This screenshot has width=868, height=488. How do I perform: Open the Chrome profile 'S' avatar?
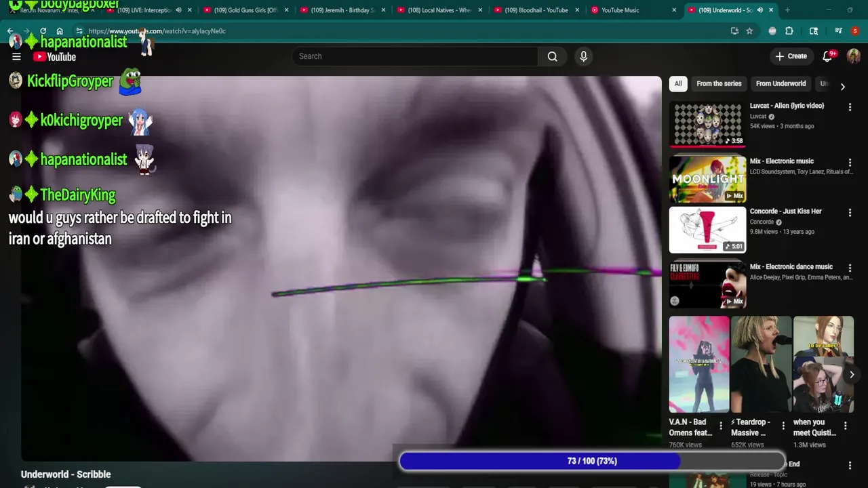click(x=855, y=31)
